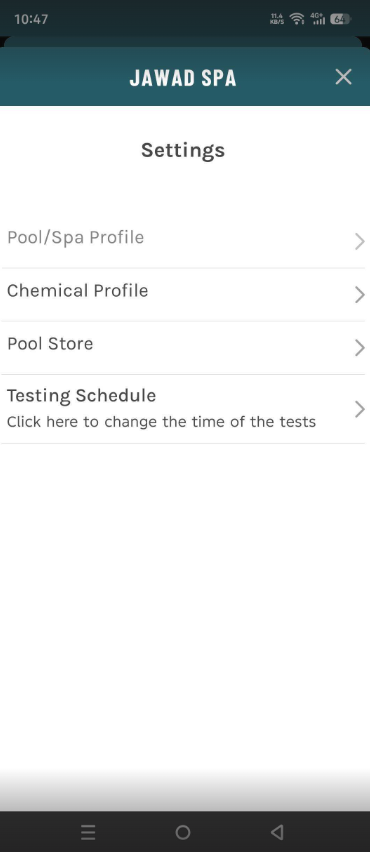Tap the Wi-Fi status icon
Viewport: 370px width, 852px height.
297,19
